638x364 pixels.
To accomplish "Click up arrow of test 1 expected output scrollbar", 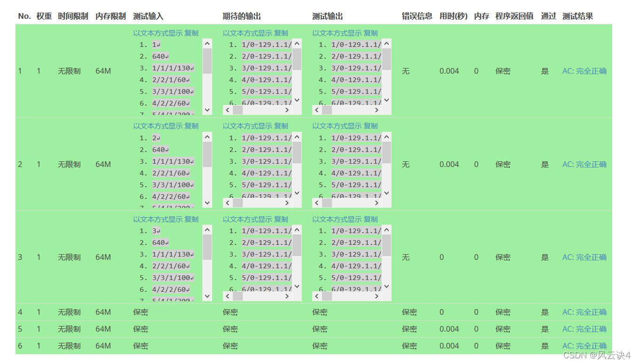I will point(297,43).
